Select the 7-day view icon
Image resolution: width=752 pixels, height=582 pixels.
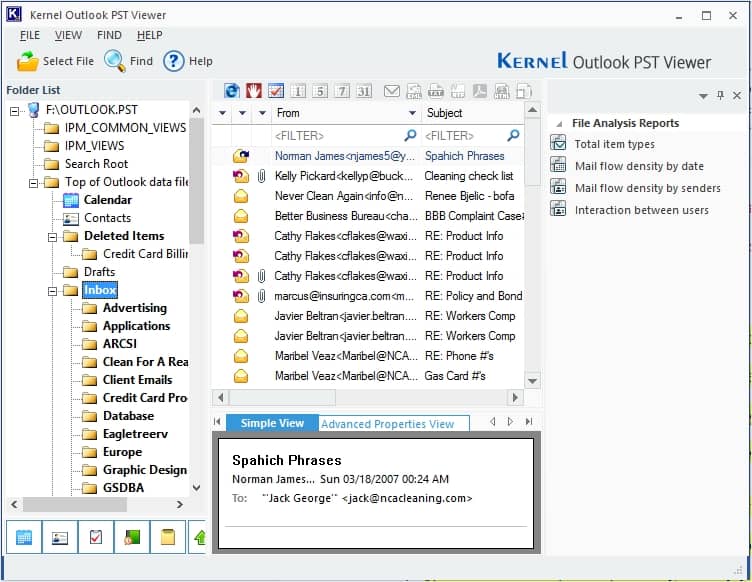click(342, 91)
